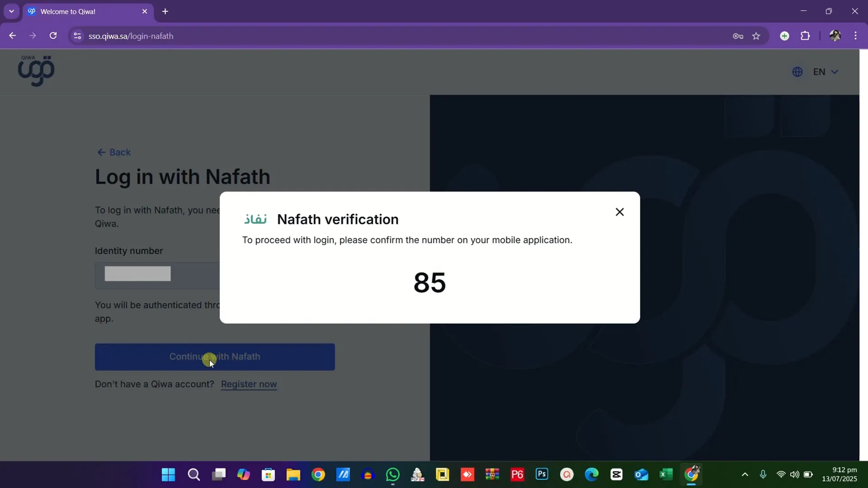The width and height of the screenshot is (868, 488).
Task: Open Microsoft Store from taskbar
Action: (269, 474)
